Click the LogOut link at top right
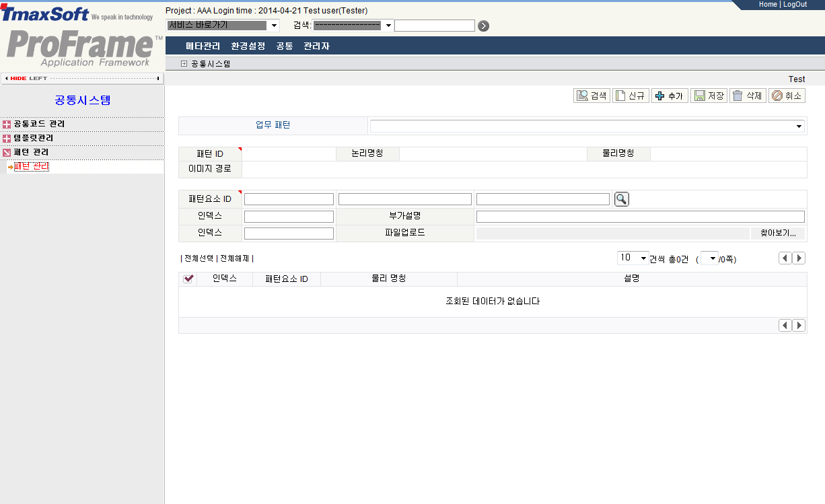Image resolution: width=825 pixels, height=504 pixels. (795, 4)
